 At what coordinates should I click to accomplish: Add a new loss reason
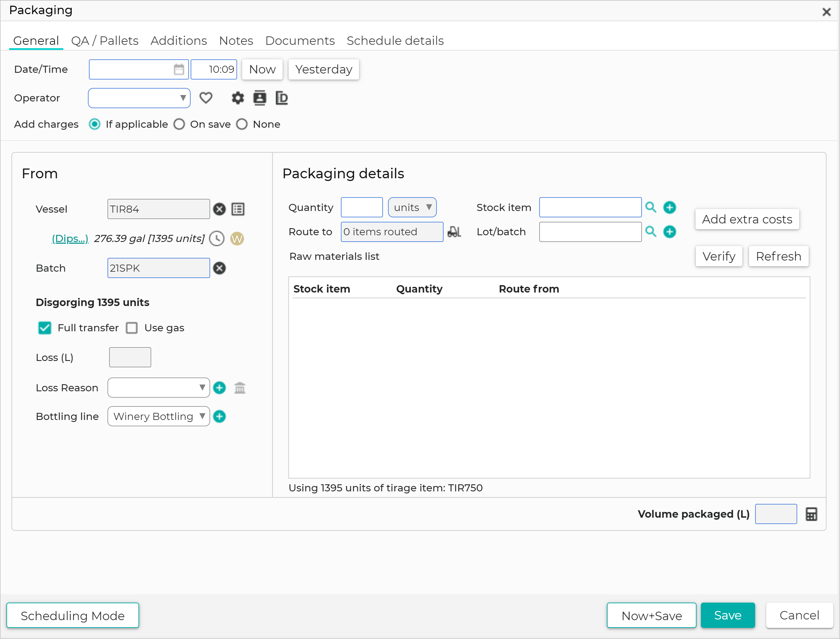(219, 388)
